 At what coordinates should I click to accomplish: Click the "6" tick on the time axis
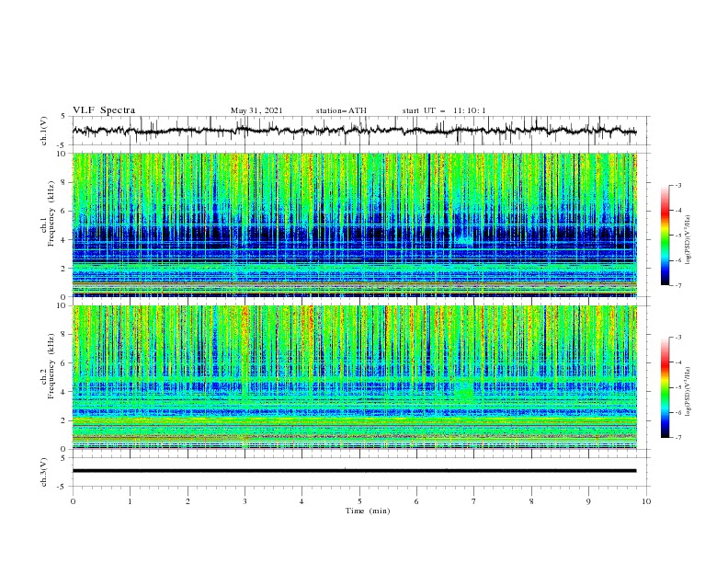[416, 501]
